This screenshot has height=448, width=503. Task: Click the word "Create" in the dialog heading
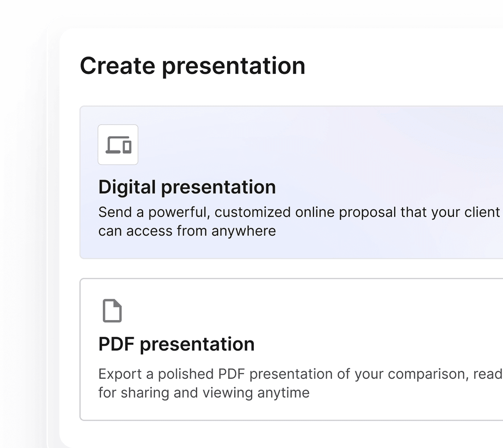[117, 66]
